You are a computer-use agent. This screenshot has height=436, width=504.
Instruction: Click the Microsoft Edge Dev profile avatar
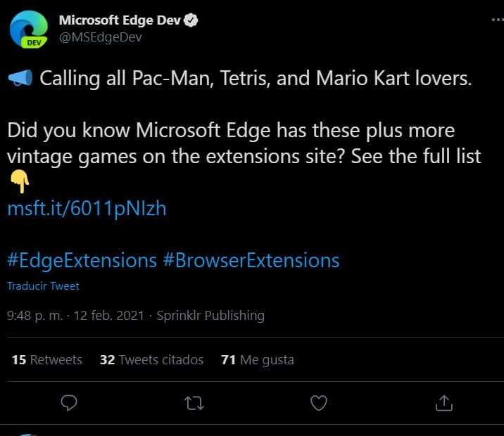27,30
